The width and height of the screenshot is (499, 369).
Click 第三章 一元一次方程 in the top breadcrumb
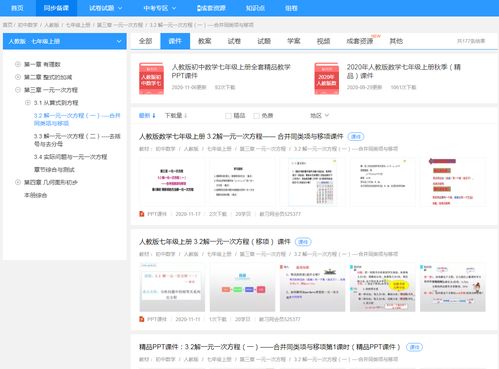[120, 25]
